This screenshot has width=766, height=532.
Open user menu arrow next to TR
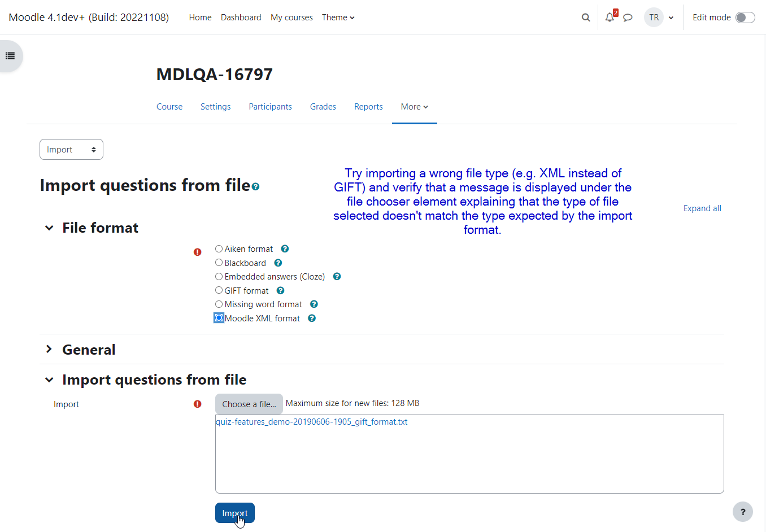tap(671, 18)
